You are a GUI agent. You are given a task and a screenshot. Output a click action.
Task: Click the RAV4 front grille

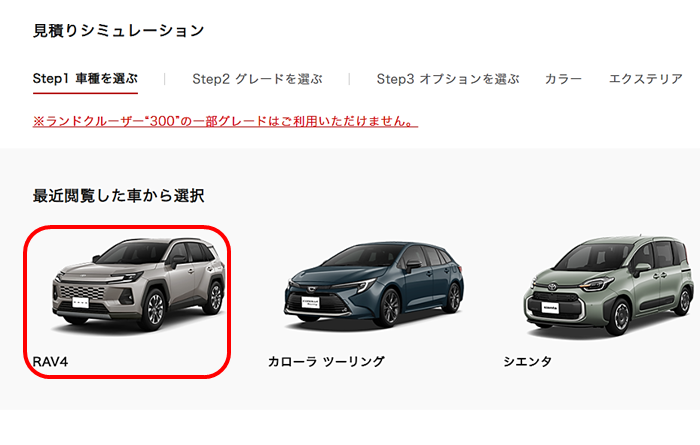click(x=82, y=293)
